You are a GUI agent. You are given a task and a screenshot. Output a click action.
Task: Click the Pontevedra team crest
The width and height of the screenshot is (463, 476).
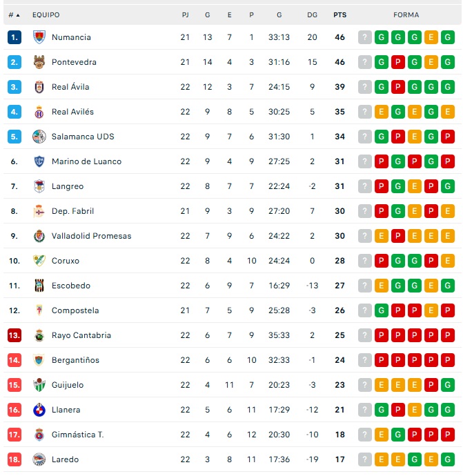[39, 62]
